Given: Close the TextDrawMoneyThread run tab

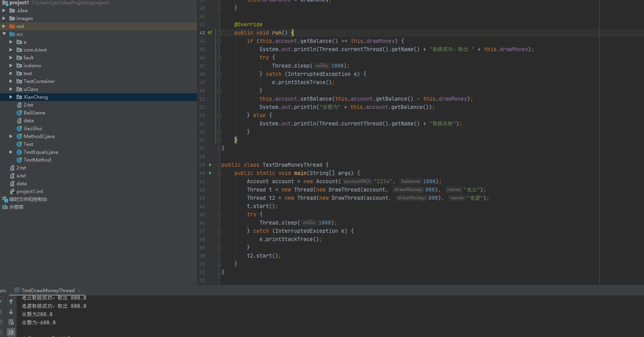Looking at the screenshot, I should point(79,291).
